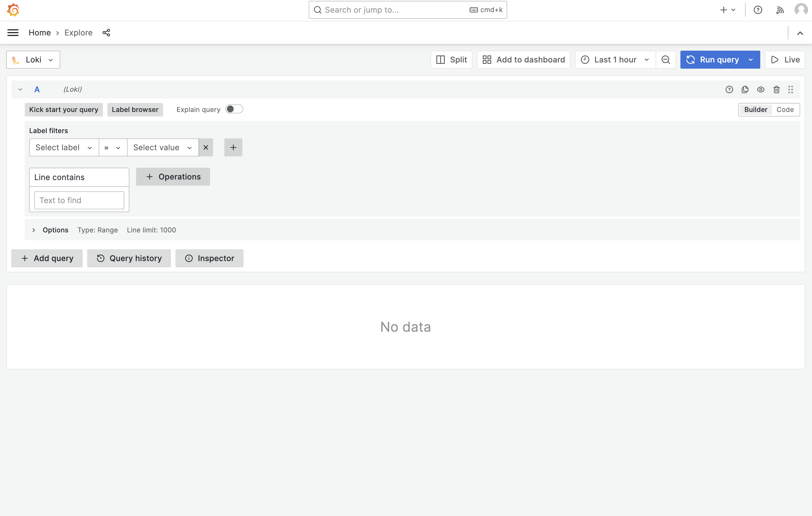Toggle the Explain query switch
Image resolution: width=812 pixels, height=516 pixels.
(x=234, y=109)
